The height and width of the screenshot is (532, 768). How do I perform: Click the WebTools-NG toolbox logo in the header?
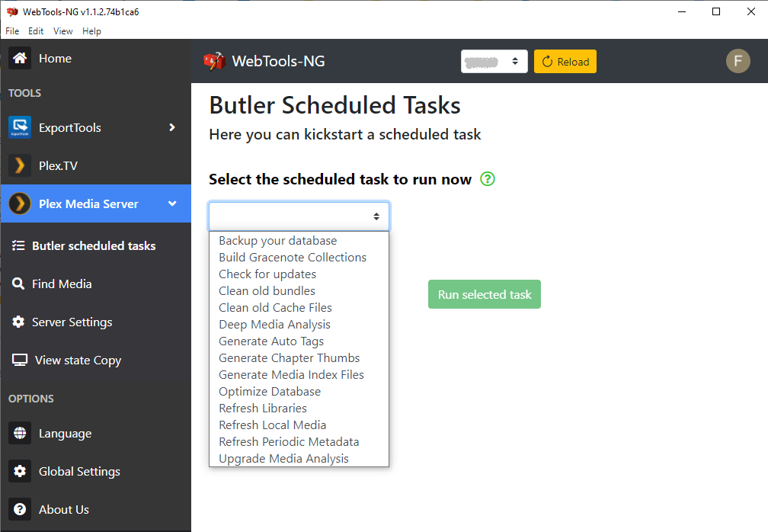pyautogui.click(x=214, y=61)
